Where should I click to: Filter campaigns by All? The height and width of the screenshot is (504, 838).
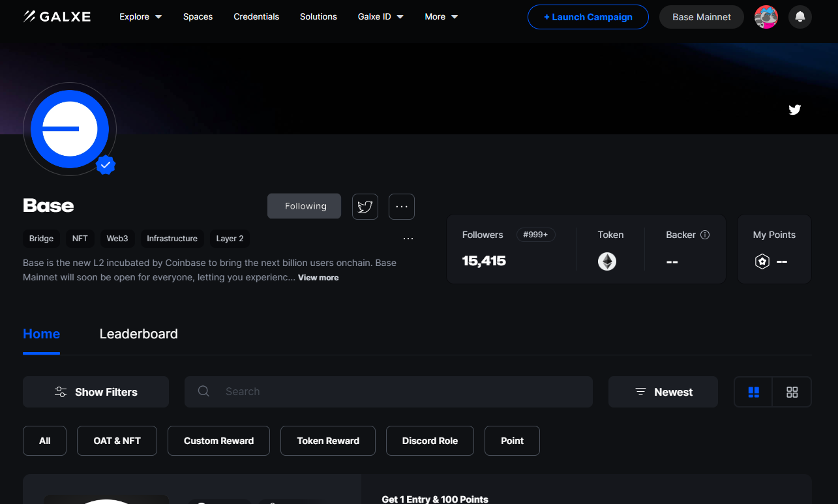(45, 441)
